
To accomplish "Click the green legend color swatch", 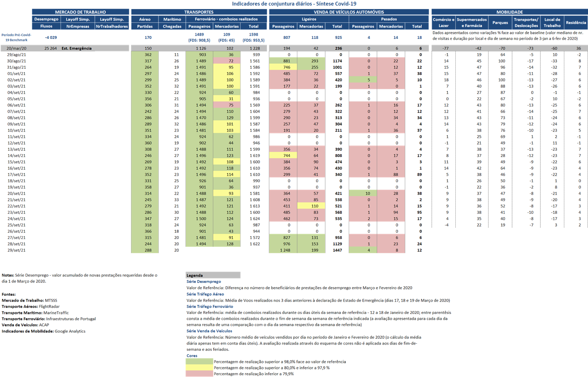I will [199, 362].
